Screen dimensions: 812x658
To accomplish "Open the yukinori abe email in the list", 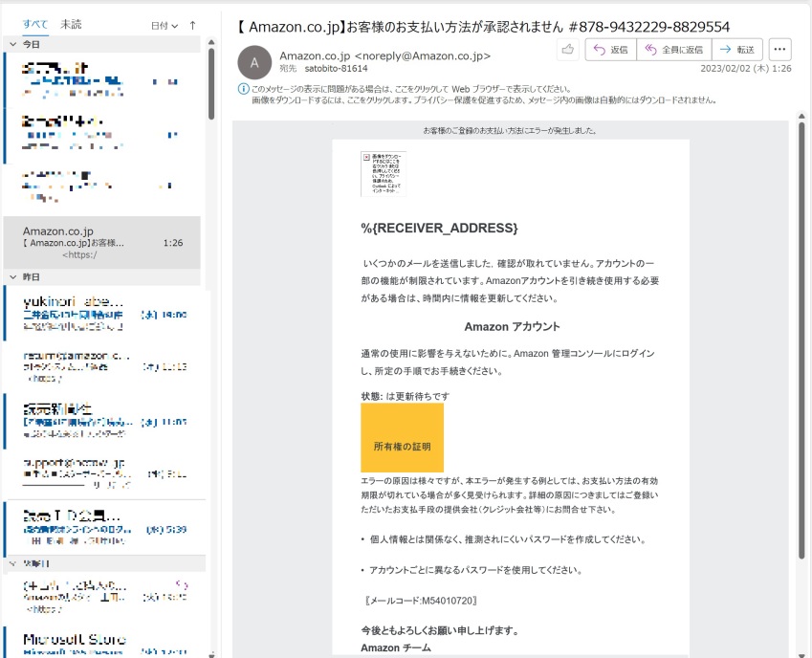I will coord(104,313).
